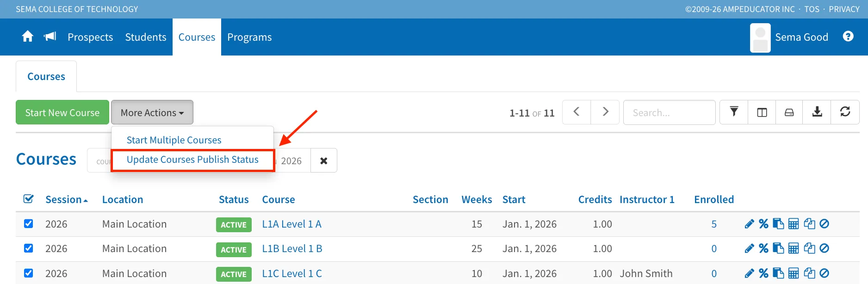Open the announcements megaphone icon
The image size is (868, 284).
50,37
